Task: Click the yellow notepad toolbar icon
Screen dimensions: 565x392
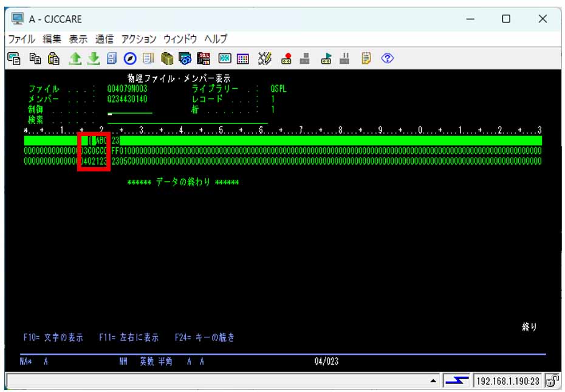Action: (x=366, y=58)
